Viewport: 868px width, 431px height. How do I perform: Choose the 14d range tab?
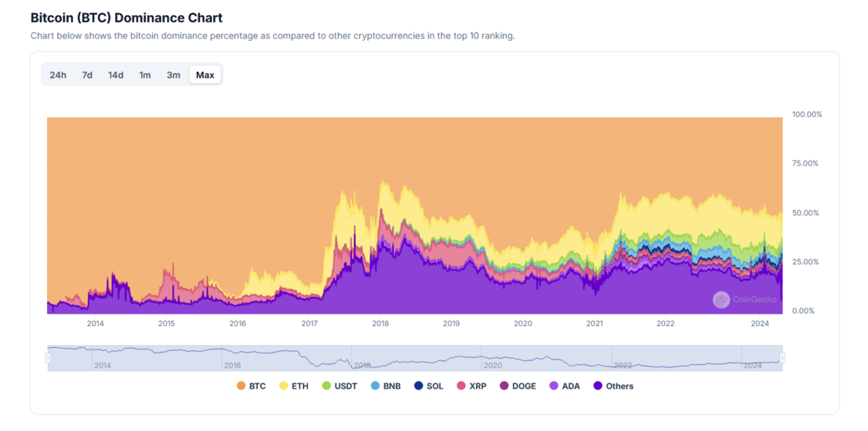coord(116,75)
